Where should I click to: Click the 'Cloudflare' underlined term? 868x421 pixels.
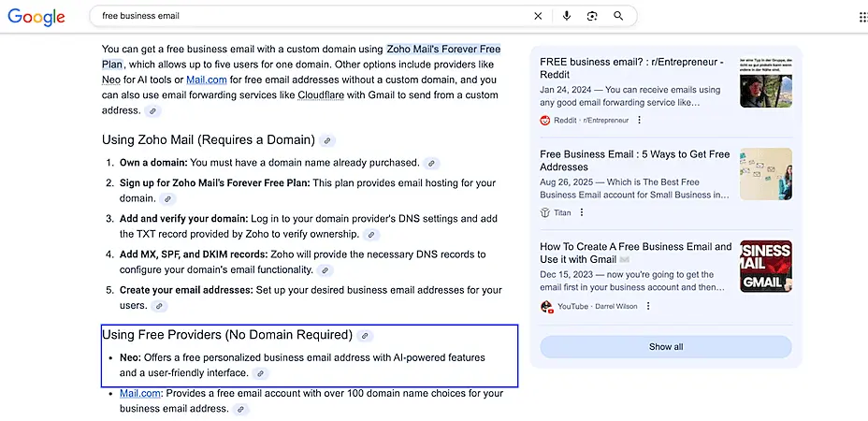321,94
